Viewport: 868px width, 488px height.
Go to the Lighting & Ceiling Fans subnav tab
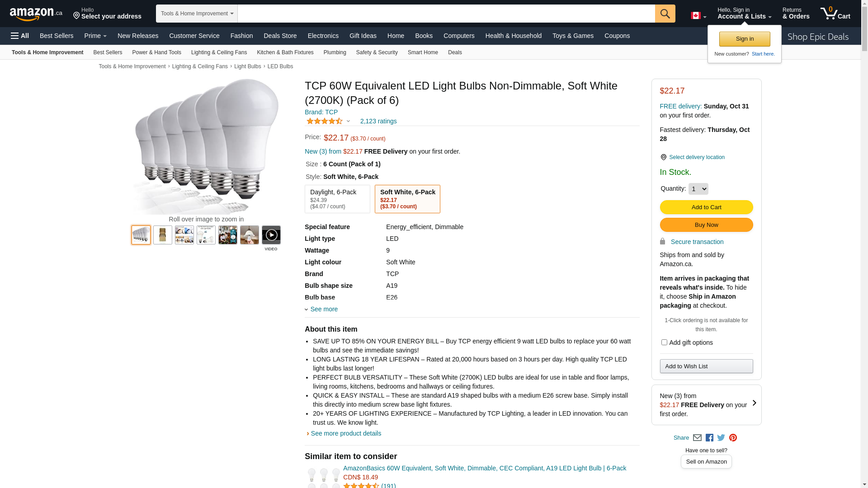coord(219,52)
